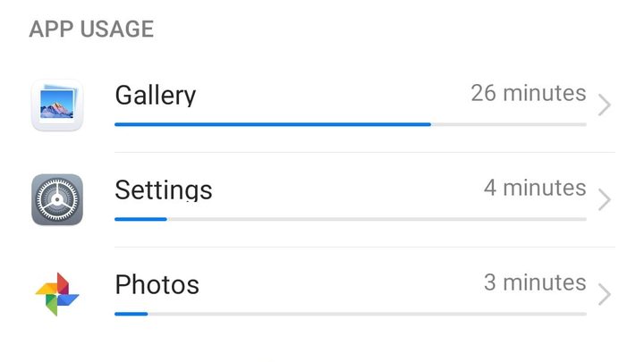Image resolution: width=644 pixels, height=362 pixels.
Task: Click the APP USAGE section header
Action: [x=91, y=29]
